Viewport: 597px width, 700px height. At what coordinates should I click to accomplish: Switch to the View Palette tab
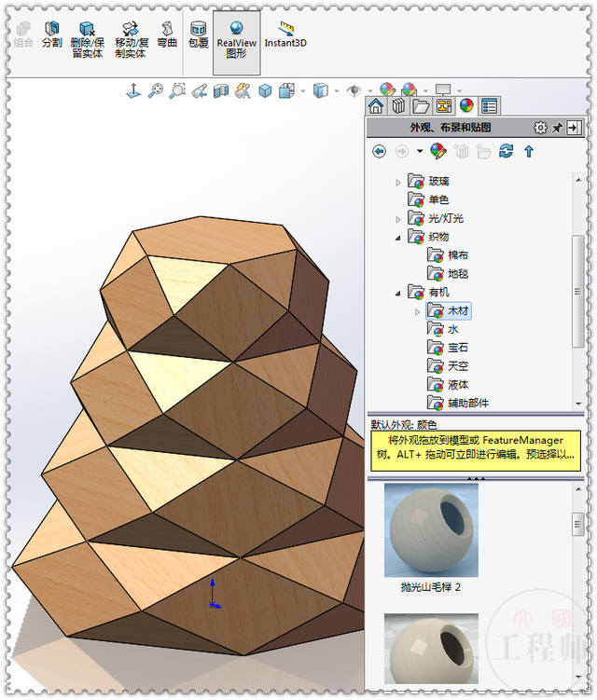point(444,106)
